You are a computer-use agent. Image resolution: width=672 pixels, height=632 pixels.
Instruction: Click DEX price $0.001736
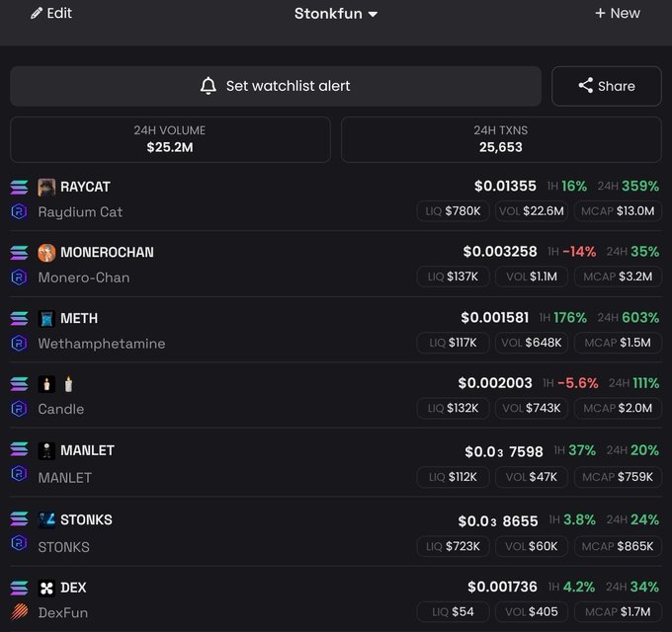tap(502, 587)
